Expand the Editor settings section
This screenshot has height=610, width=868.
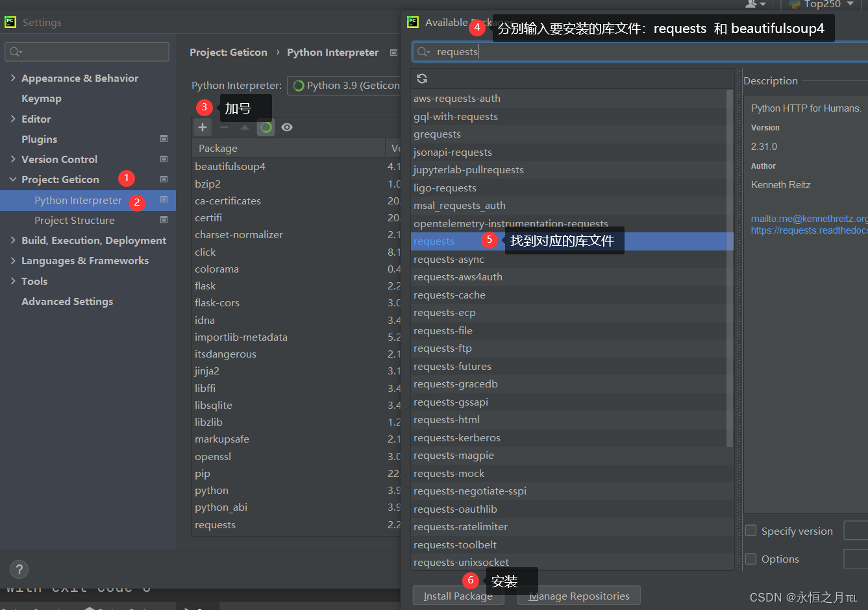13,119
